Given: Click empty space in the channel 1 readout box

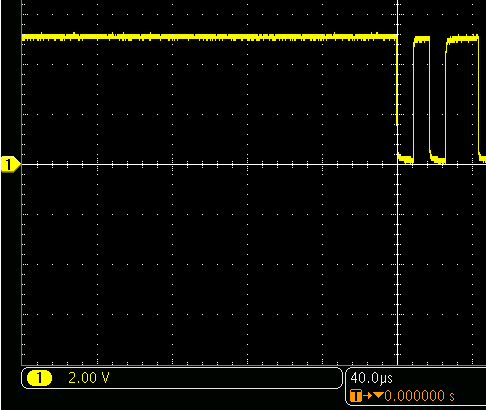Looking at the screenshot, I should 227,378.
